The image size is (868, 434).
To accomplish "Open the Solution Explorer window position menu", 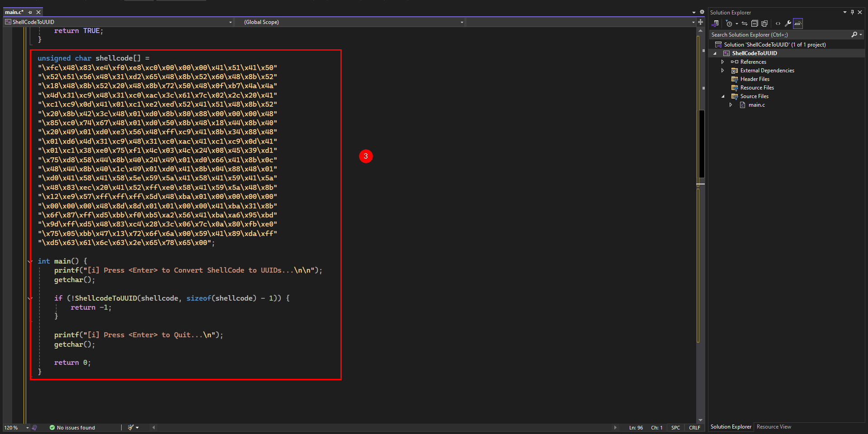I will pos(844,12).
